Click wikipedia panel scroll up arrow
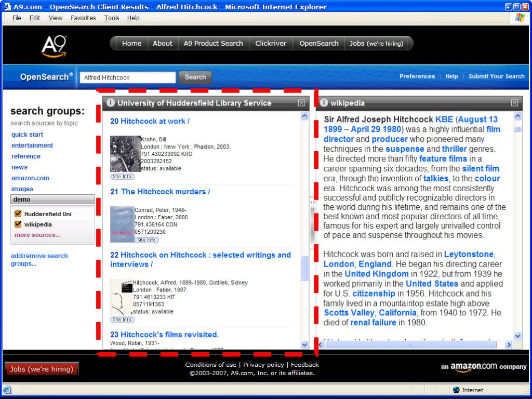The image size is (532, 399). click(x=518, y=116)
